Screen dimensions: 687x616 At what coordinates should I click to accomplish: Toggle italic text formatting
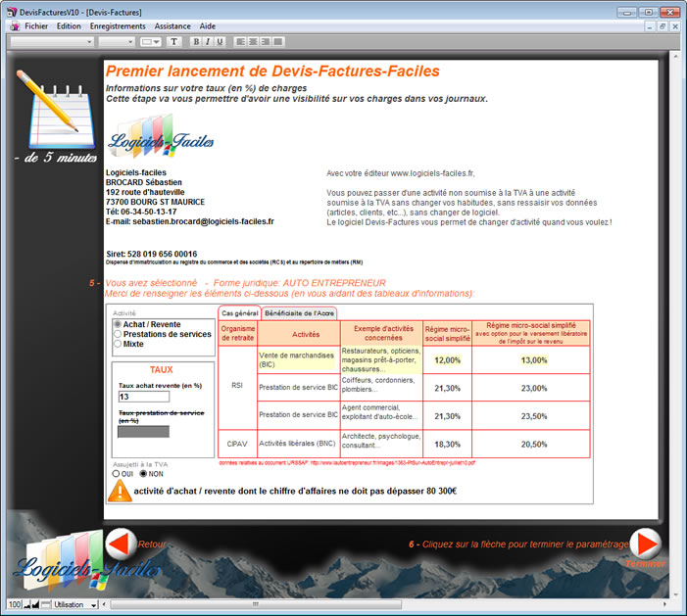pyautogui.click(x=208, y=42)
